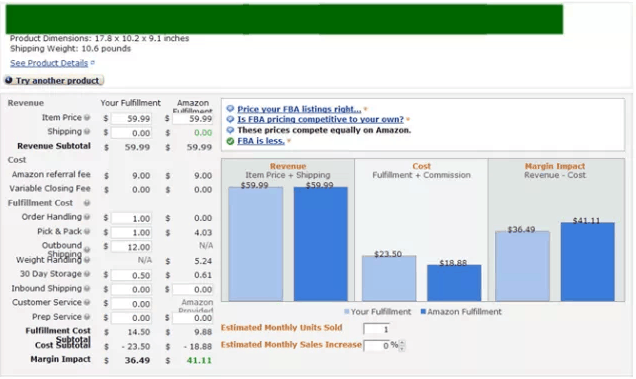Click the external link icon beside See Product Details
Viewport: 636px width, 379px height.
pyautogui.click(x=93, y=63)
